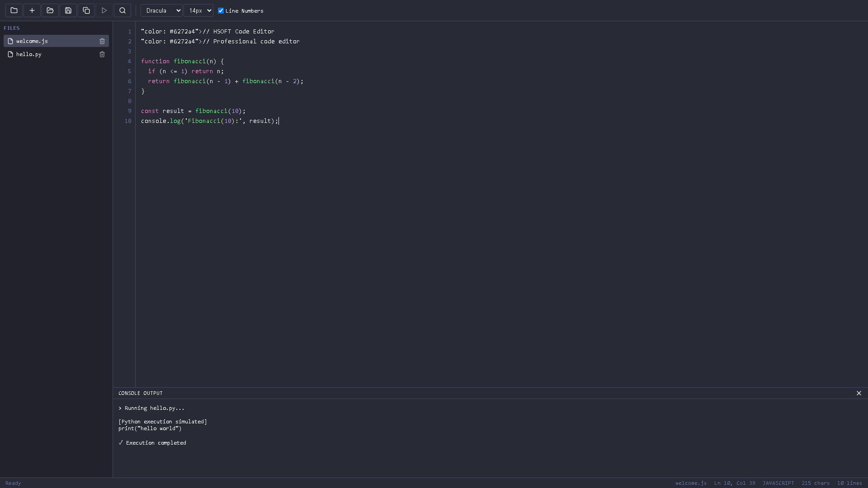Open hello.py from the files list
868x488 pixels.
click(29, 54)
